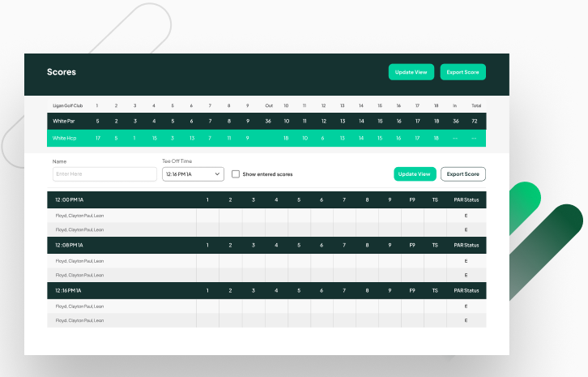Click hole 1 in 12:16 PM 1A header
Image resolution: width=588 pixels, height=377 pixels.
tap(207, 290)
